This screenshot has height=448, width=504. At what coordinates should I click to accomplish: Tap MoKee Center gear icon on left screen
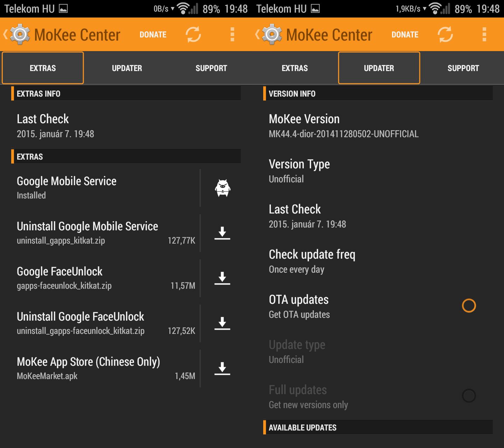point(20,34)
